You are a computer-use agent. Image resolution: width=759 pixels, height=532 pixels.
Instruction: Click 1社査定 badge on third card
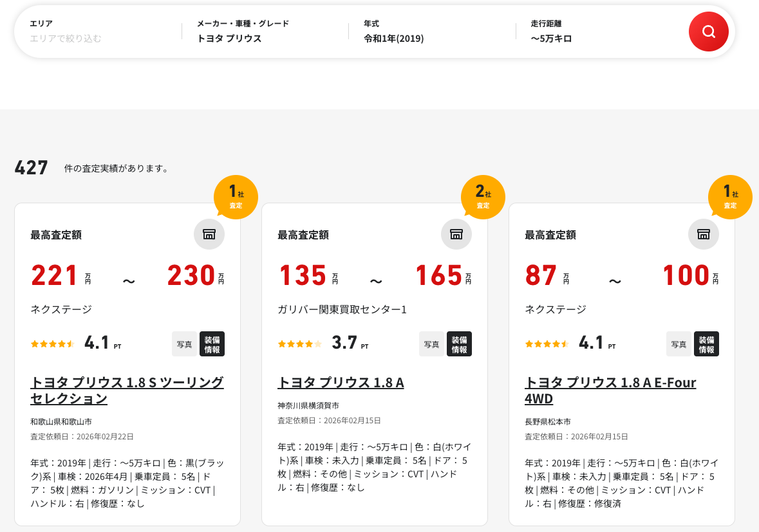730,197
